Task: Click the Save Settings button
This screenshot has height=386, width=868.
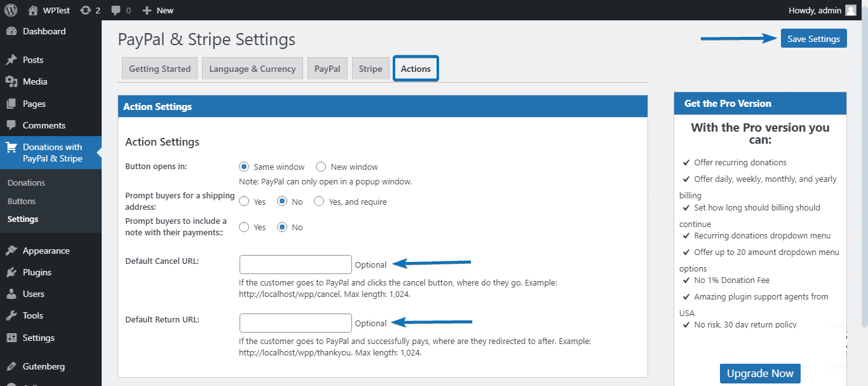Action: pyautogui.click(x=813, y=38)
